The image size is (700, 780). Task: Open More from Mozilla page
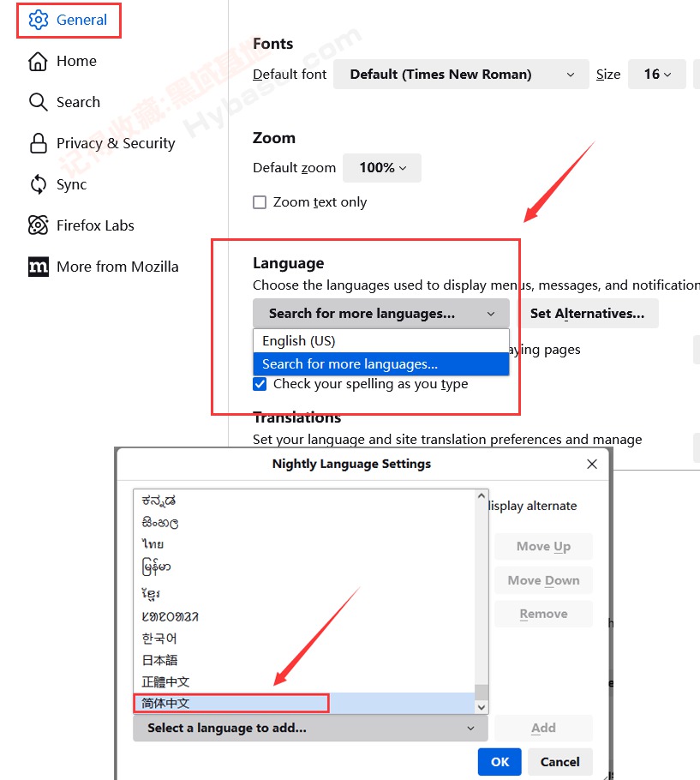point(117,267)
